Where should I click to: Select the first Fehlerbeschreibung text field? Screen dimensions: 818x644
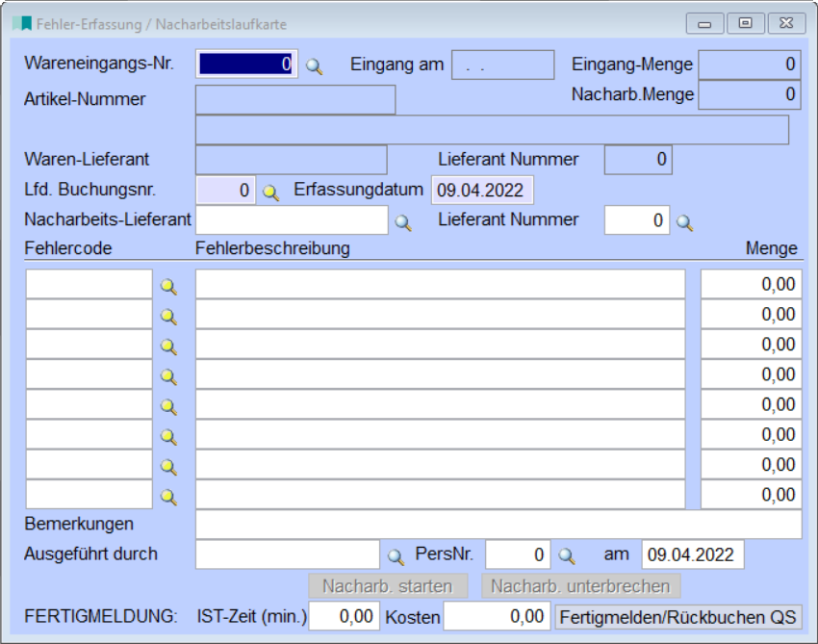(440, 285)
